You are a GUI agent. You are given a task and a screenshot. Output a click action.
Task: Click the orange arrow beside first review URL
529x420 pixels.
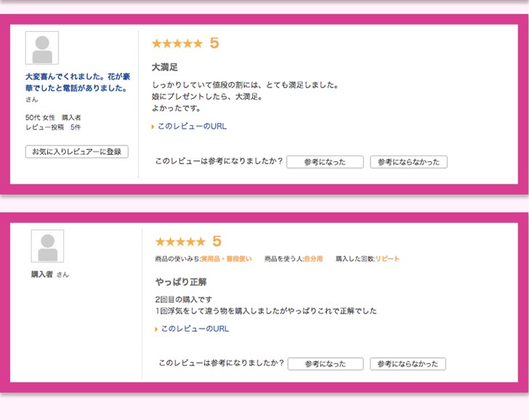tap(153, 127)
